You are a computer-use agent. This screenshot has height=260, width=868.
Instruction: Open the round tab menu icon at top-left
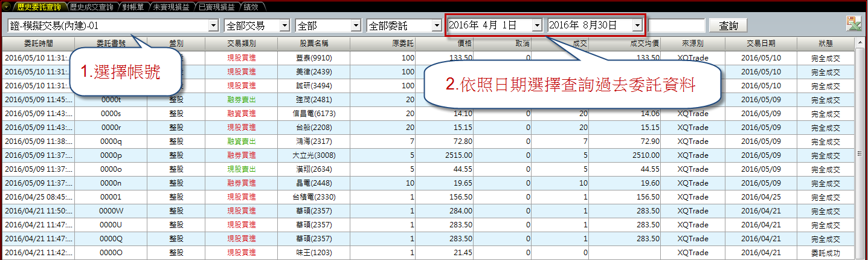pos(7,6)
